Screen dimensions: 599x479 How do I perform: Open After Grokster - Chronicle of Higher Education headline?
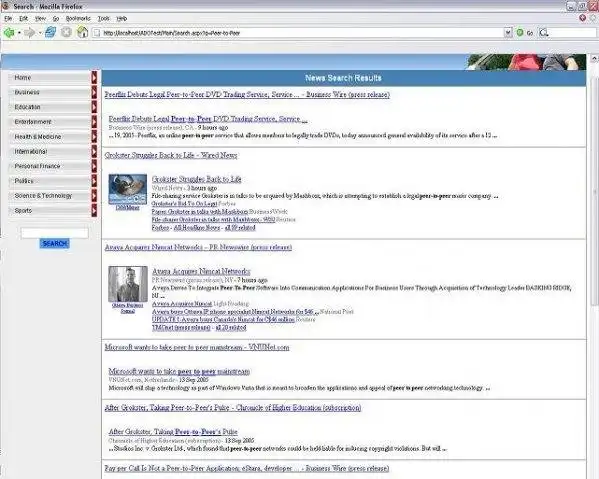[x=233, y=408]
